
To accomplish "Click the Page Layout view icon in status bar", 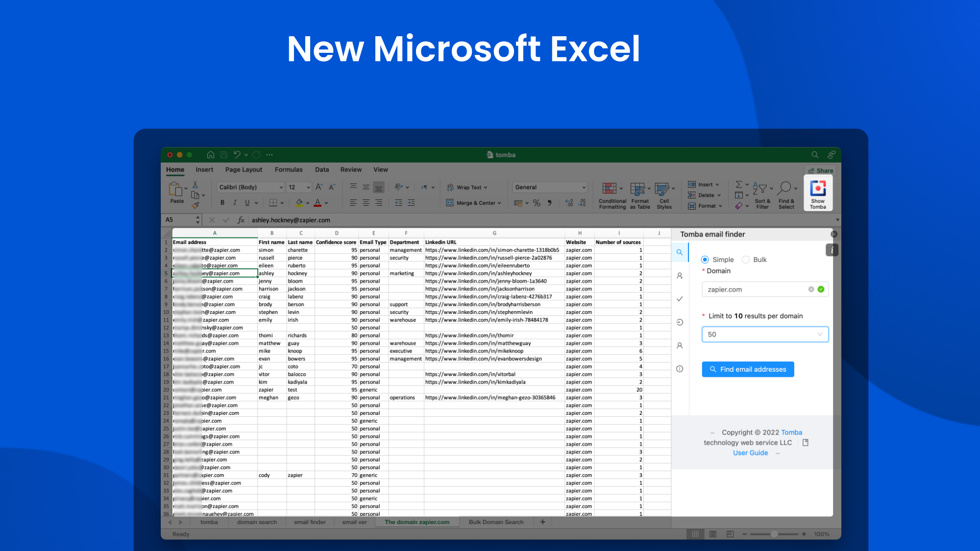I will 712,534.
